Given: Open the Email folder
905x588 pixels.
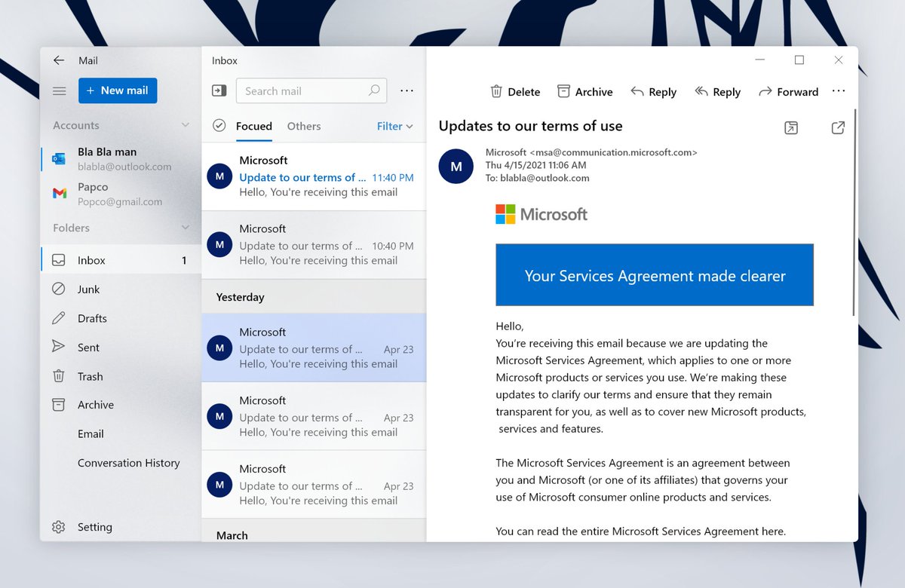Looking at the screenshot, I should pyautogui.click(x=121, y=433).
